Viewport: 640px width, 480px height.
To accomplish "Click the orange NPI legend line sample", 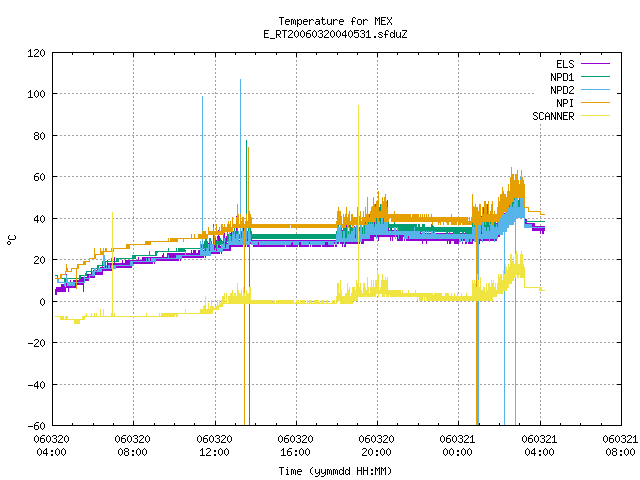I will click(x=596, y=103).
